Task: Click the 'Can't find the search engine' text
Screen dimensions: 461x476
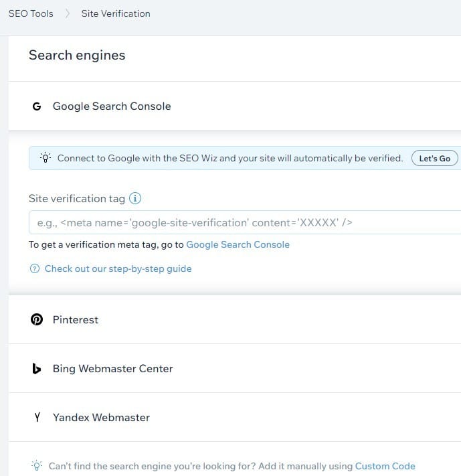Action: coord(201,466)
